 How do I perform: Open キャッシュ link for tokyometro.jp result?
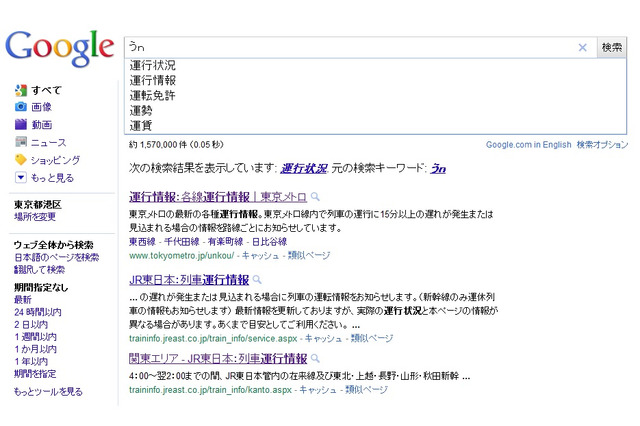click(x=260, y=255)
